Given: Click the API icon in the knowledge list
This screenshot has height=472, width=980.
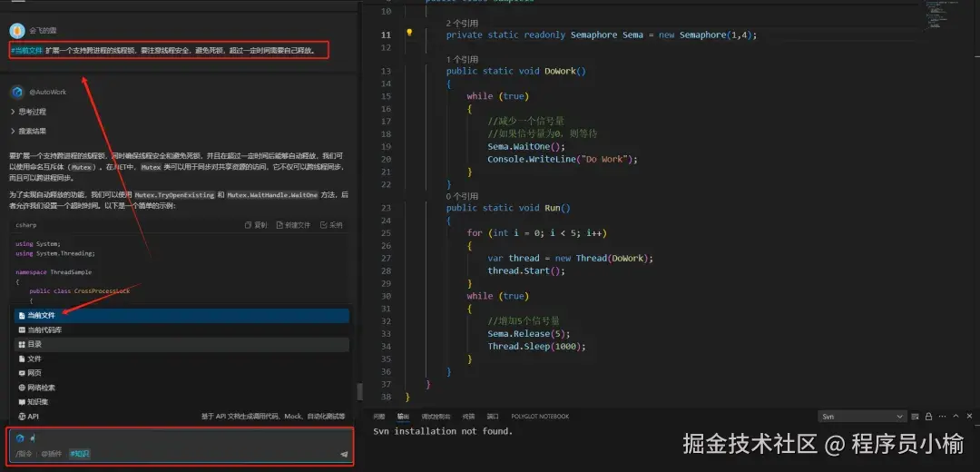Looking at the screenshot, I should pos(22,417).
